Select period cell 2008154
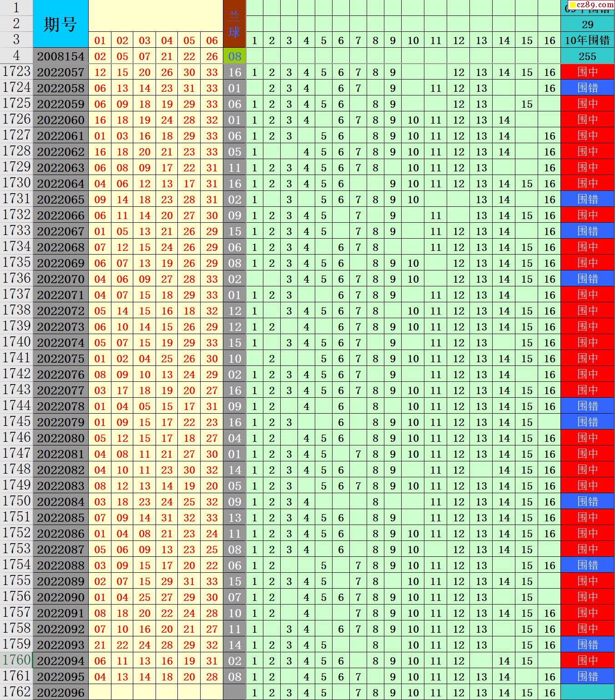Screen dimensions: 615x700 [x=60, y=56]
